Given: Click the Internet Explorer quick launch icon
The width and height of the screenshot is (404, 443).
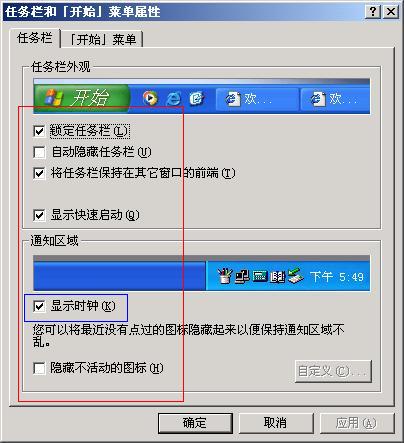Looking at the screenshot, I should click(174, 99).
